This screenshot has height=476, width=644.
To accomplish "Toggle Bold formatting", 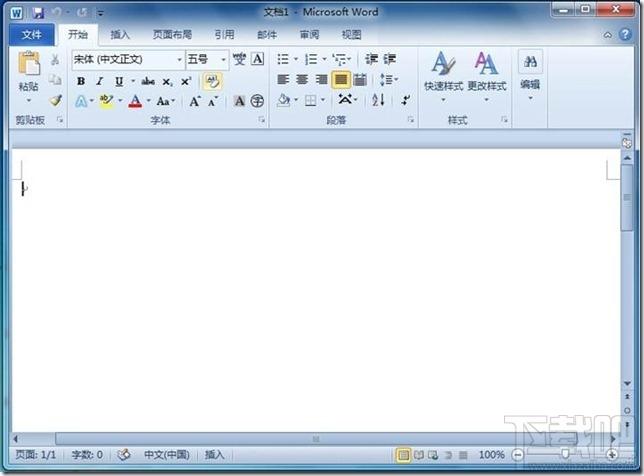I will tap(81, 81).
